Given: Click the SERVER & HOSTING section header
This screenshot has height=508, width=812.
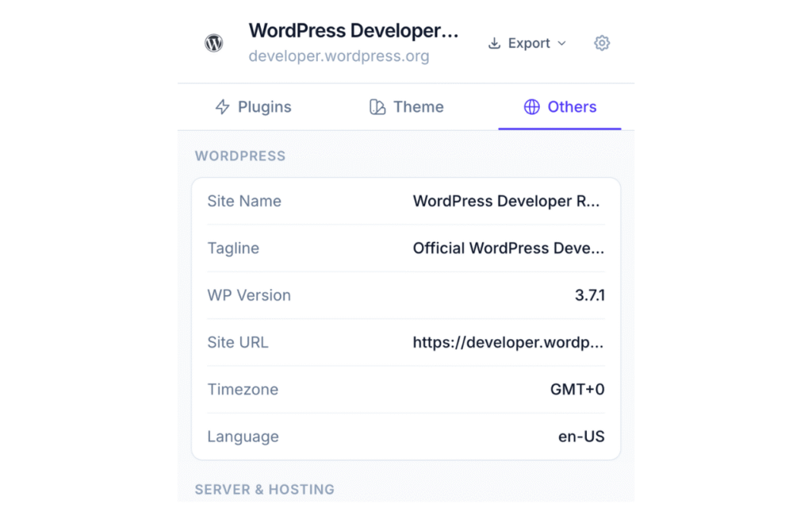Looking at the screenshot, I should coord(265,490).
